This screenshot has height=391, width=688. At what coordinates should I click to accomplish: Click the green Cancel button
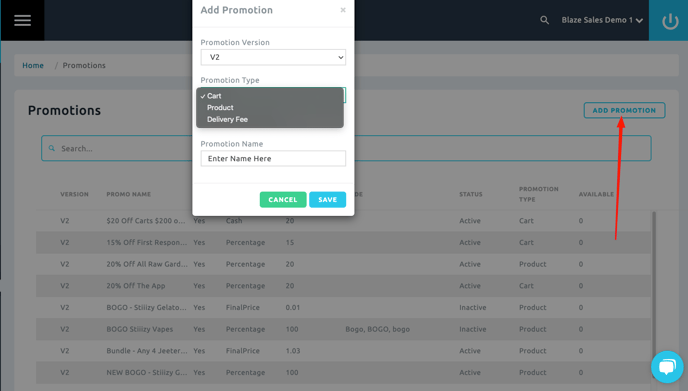(x=283, y=200)
